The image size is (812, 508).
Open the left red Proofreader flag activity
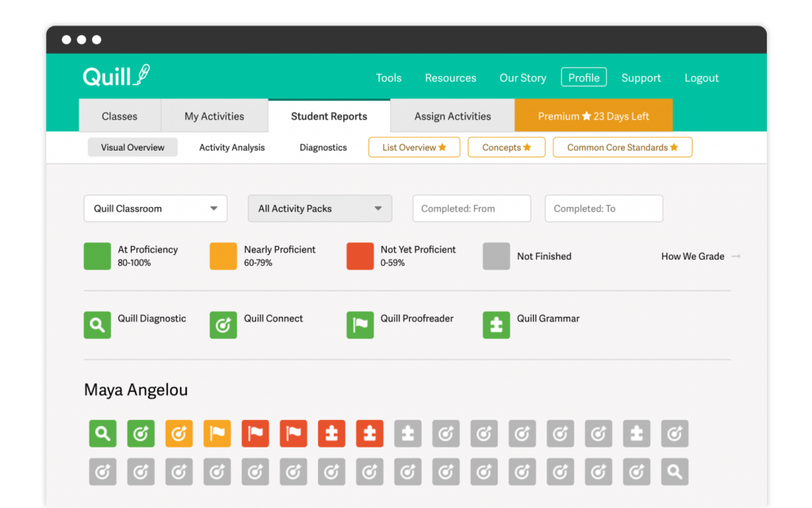(x=255, y=433)
